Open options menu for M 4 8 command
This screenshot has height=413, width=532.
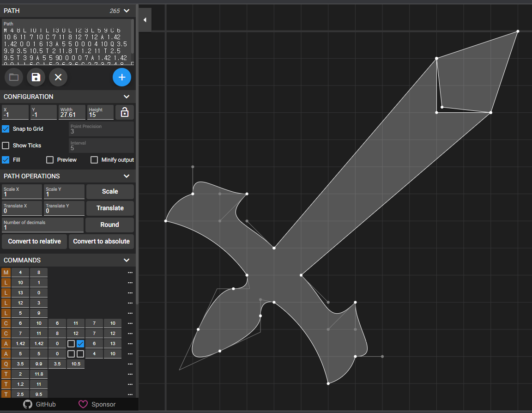pos(130,273)
